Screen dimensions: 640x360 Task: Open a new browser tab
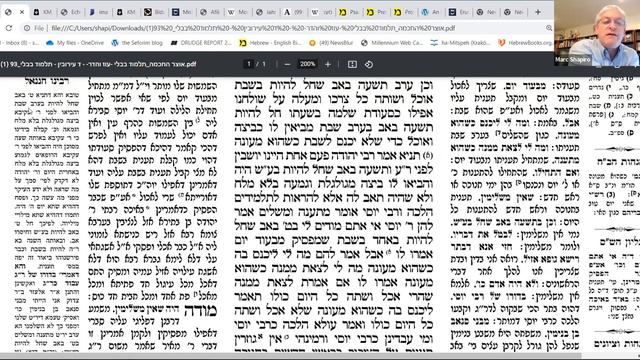(538, 12)
